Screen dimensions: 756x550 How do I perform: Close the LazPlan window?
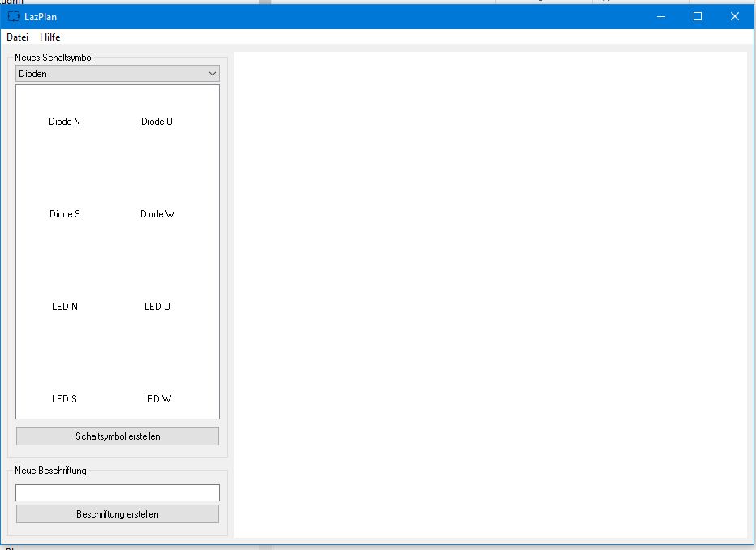[x=734, y=16]
